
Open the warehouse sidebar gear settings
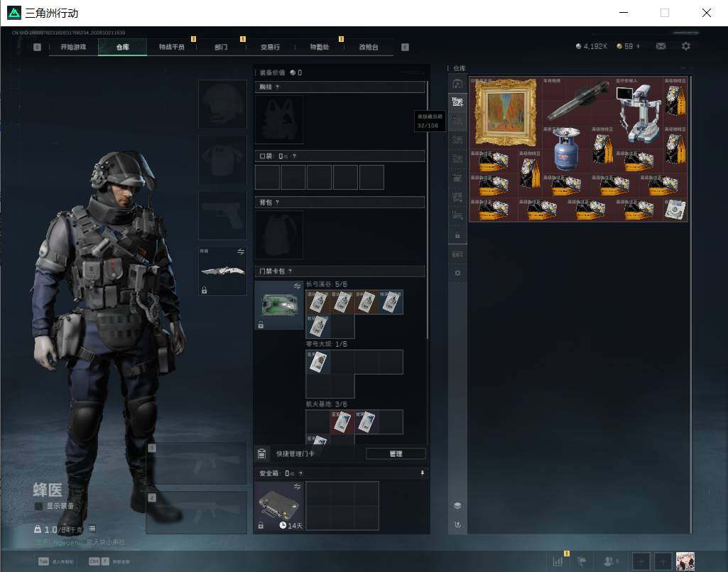[457, 273]
